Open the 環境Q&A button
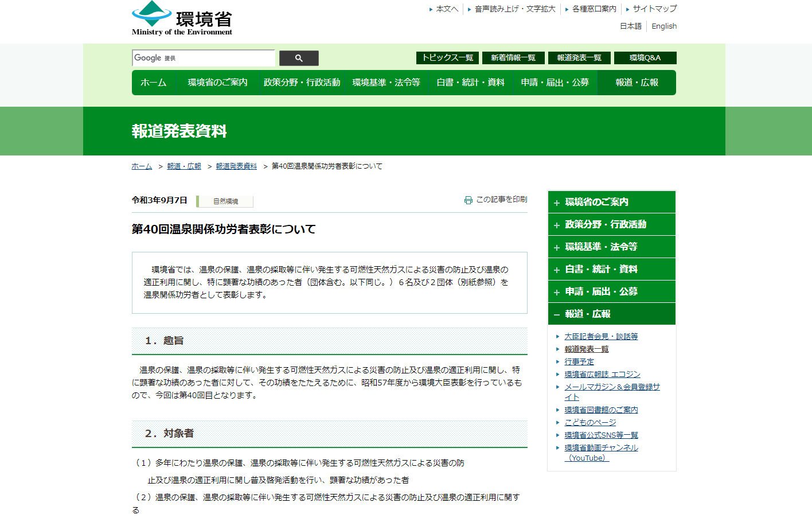The height and width of the screenshot is (518, 812). 645,58
